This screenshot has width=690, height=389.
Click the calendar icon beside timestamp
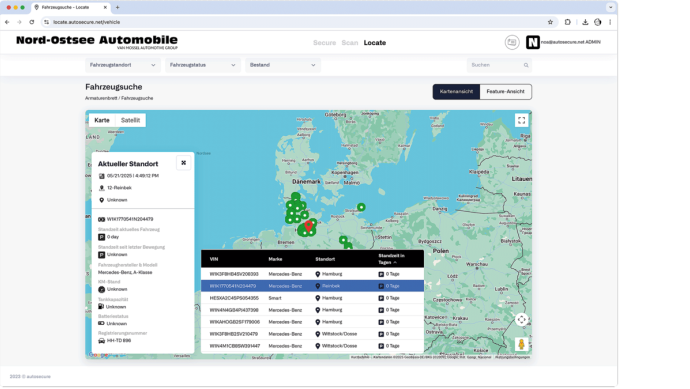pos(102,176)
